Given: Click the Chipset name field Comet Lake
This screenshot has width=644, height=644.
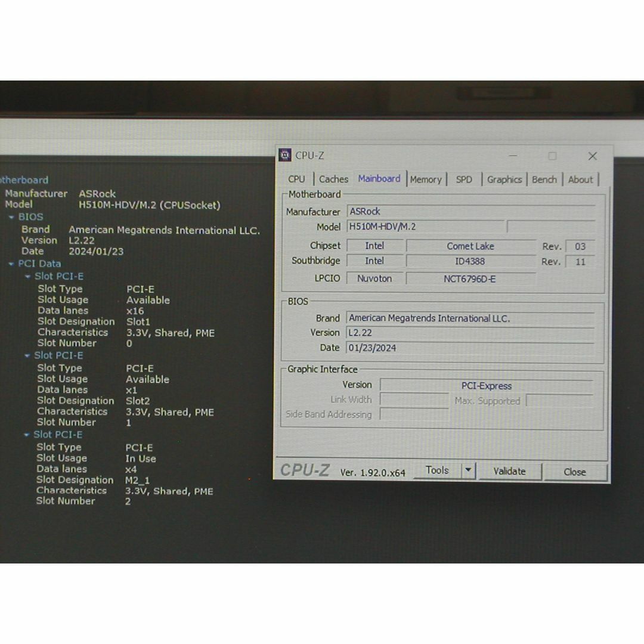Looking at the screenshot, I should pyautogui.click(x=470, y=246).
